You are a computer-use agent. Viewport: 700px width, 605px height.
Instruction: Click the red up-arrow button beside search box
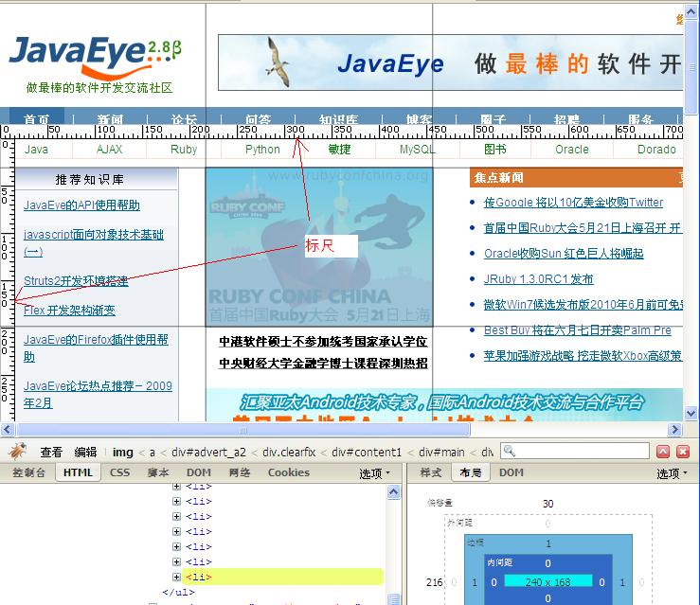663,452
